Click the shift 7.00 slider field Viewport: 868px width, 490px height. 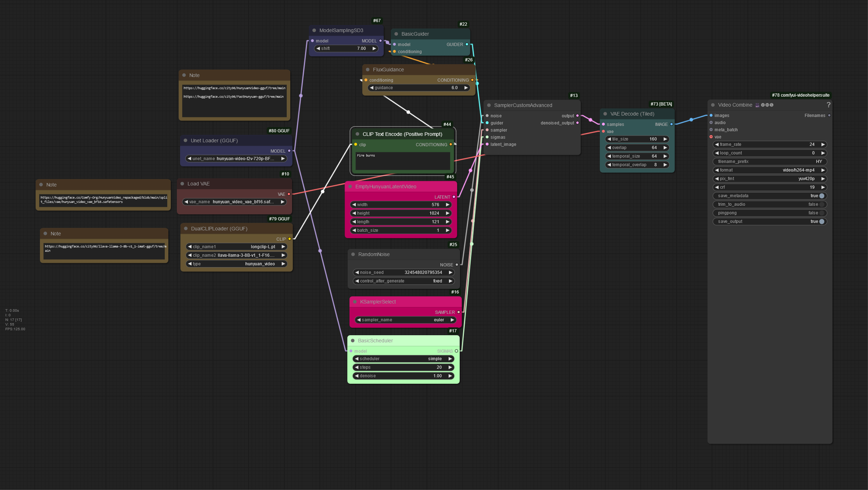coord(346,49)
